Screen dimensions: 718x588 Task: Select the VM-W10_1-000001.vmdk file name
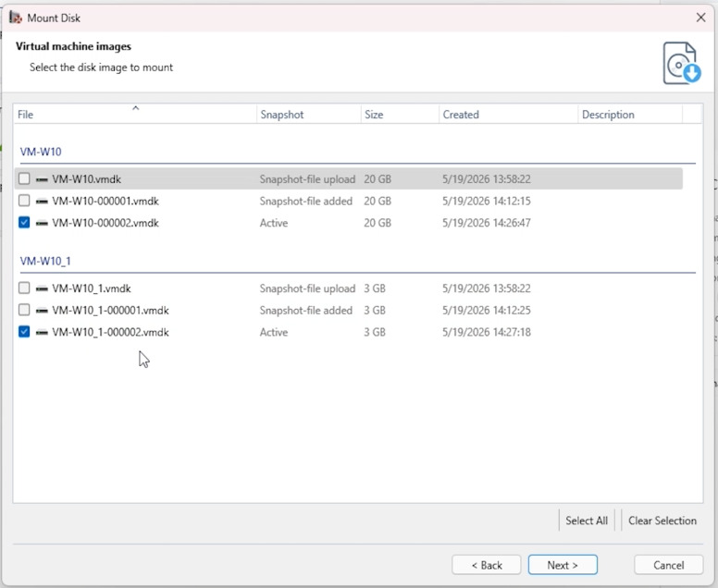pyautogui.click(x=110, y=311)
